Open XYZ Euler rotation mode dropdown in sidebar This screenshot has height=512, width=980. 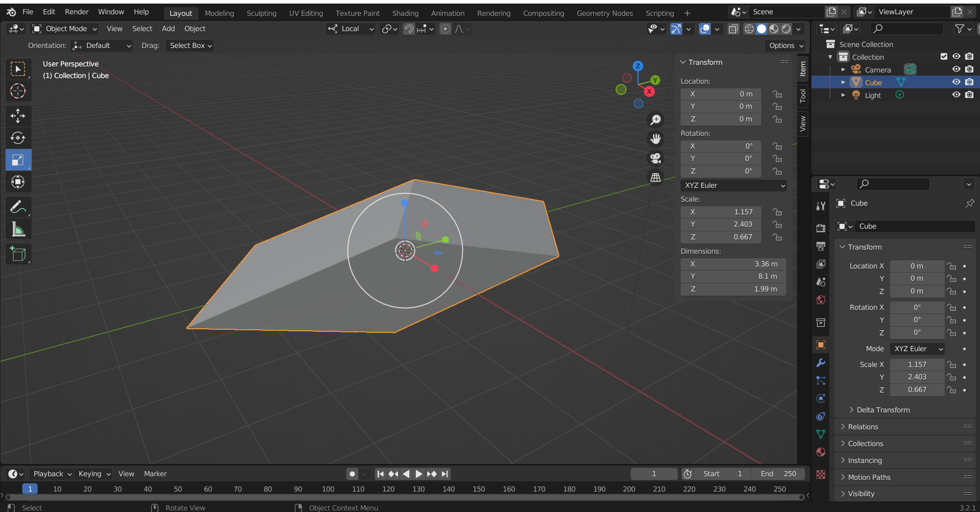click(734, 185)
